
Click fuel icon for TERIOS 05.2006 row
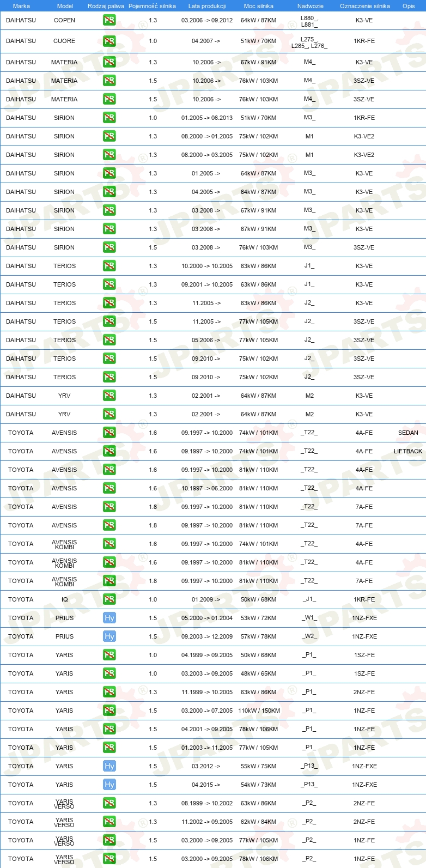coord(109,340)
